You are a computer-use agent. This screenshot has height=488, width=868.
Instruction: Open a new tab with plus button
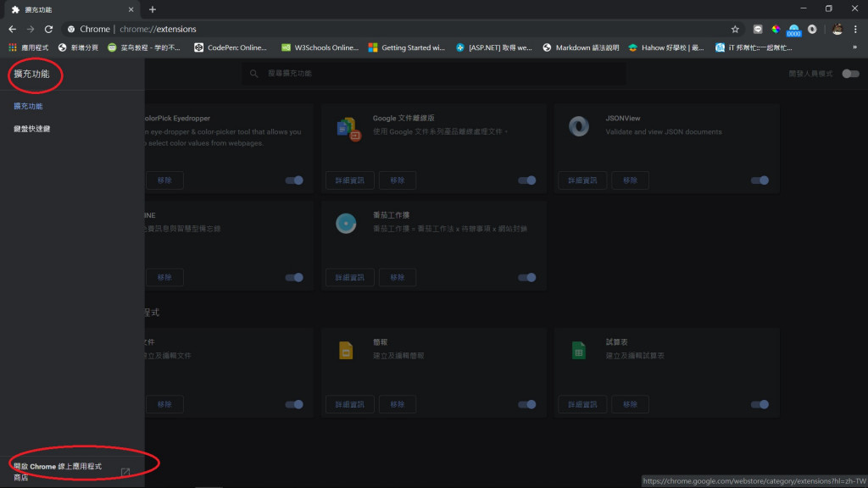[x=153, y=9]
